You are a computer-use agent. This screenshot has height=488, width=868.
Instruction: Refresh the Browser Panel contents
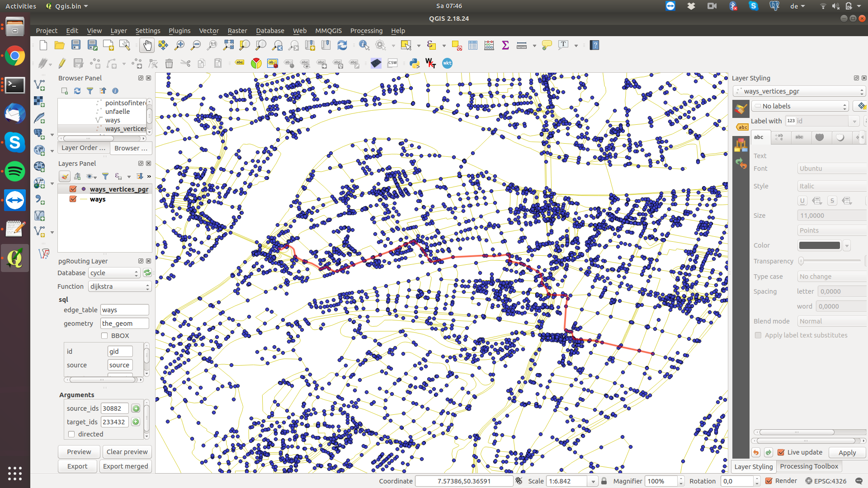(77, 91)
